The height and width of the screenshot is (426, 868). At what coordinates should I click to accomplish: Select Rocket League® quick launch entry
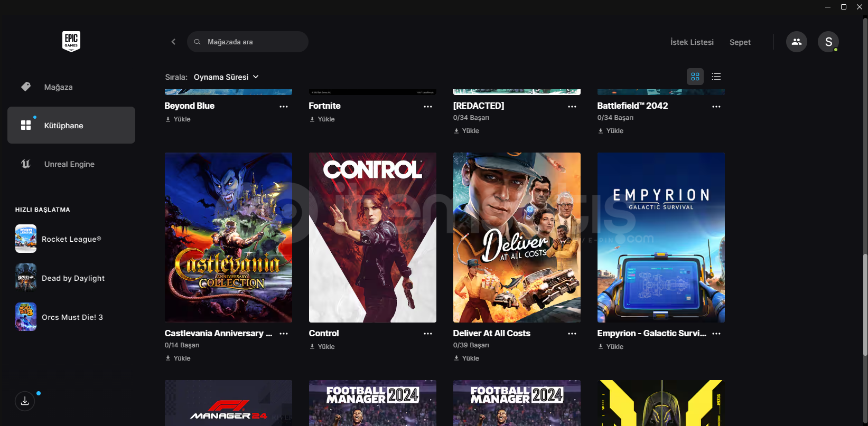pos(71,239)
